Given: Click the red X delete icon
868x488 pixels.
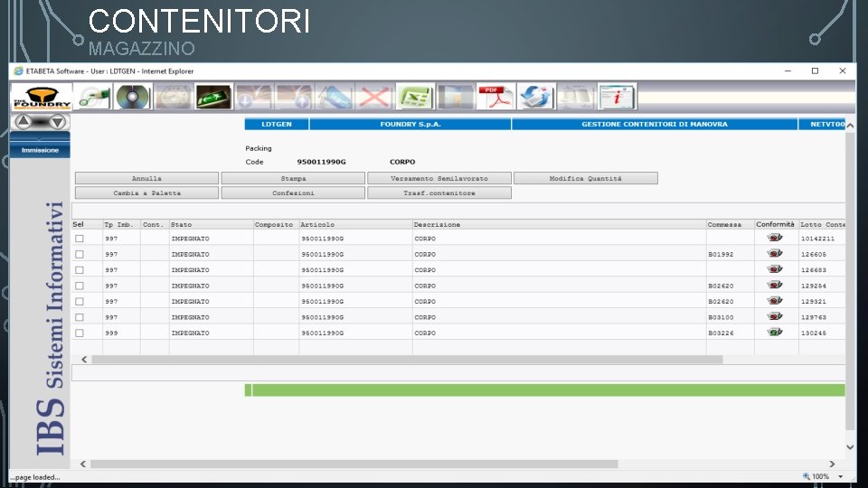Looking at the screenshot, I should pos(374,98).
